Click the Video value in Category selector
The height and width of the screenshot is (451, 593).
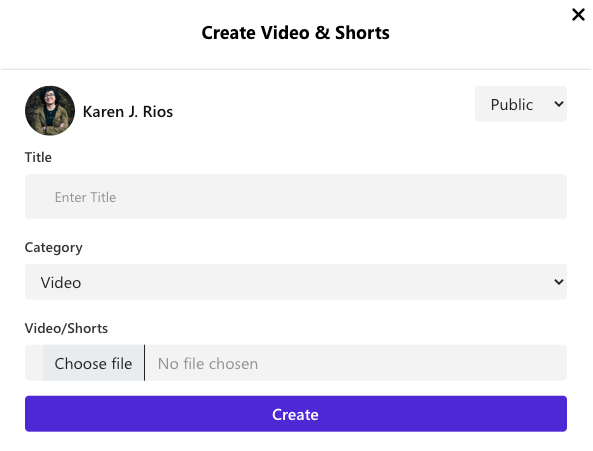coord(61,283)
